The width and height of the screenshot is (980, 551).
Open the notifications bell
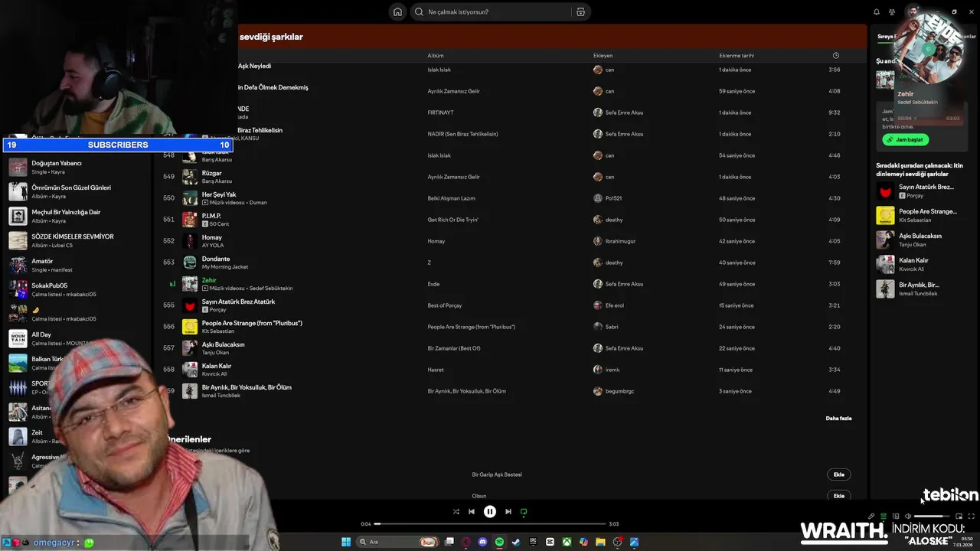pyautogui.click(x=877, y=11)
